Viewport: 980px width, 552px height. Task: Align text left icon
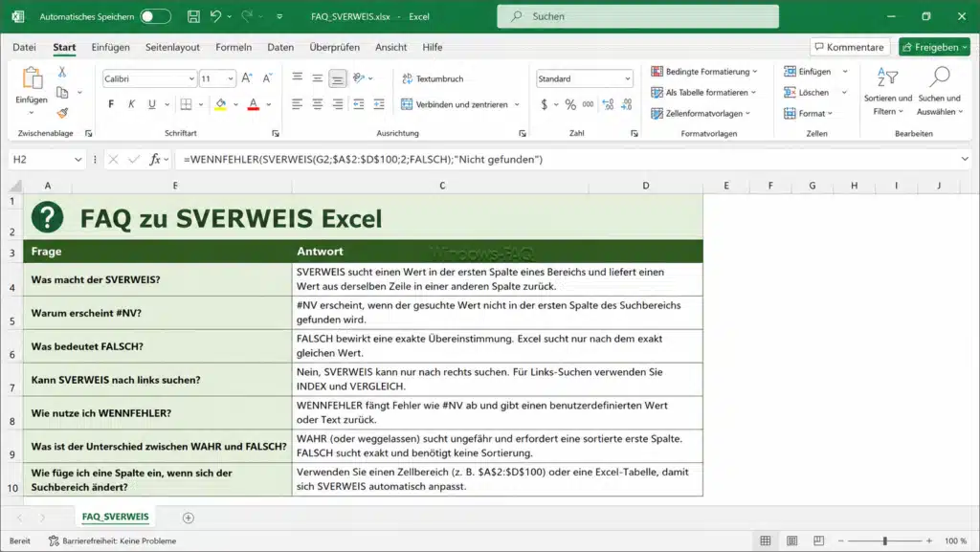[298, 104]
